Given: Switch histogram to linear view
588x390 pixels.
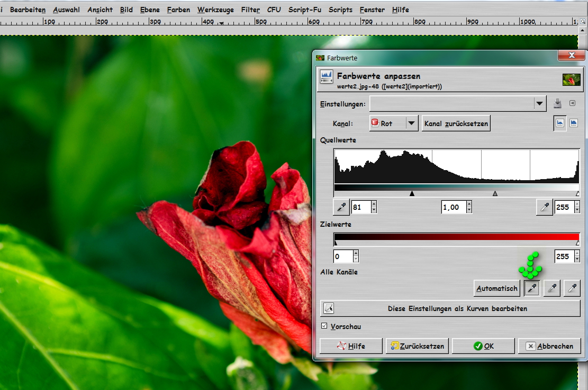Looking at the screenshot, I should point(560,123).
